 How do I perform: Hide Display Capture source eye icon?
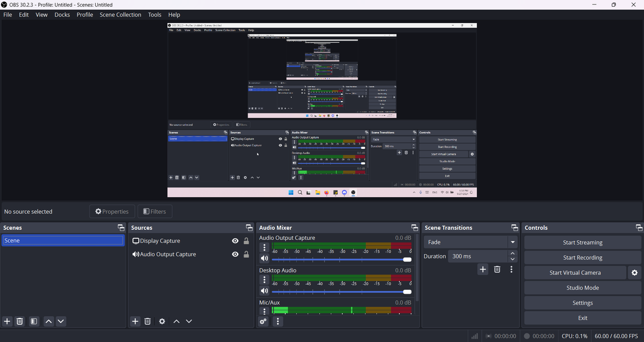tap(235, 241)
